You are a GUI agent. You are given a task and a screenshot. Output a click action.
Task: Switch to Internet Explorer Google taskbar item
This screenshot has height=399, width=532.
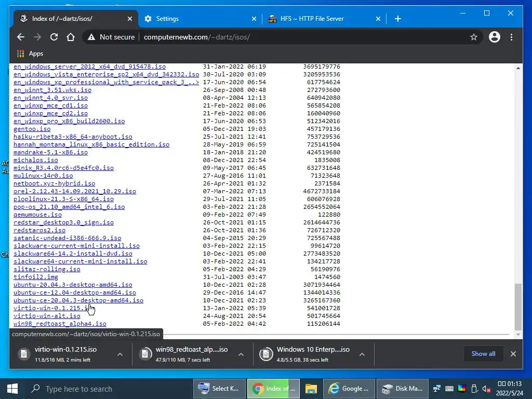pos(349,389)
